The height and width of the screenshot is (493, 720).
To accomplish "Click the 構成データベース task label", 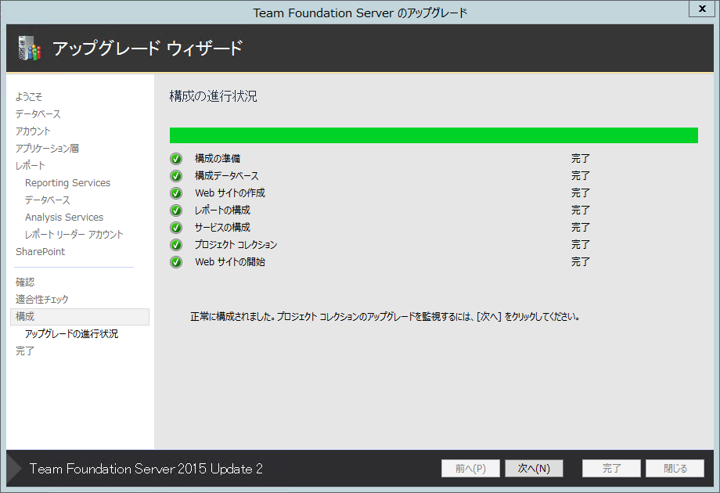I will [x=226, y=176].
